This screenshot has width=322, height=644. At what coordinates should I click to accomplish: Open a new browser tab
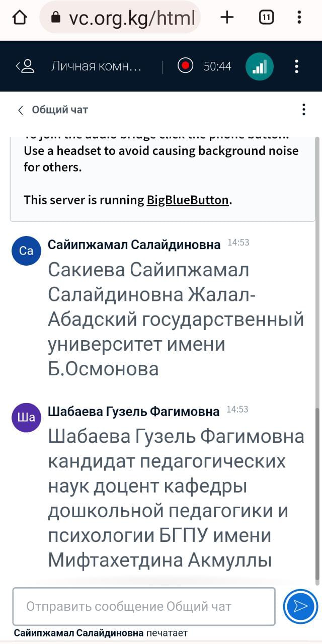tap(227, 18)
